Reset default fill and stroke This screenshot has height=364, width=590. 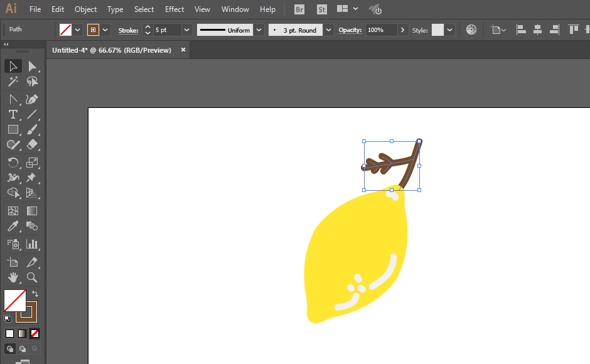7,319
